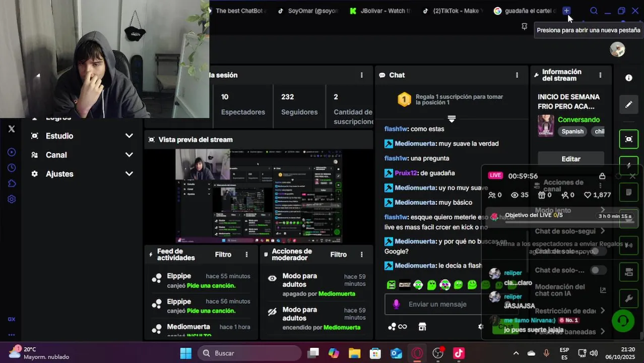Open Opera GX from the taskbar
Image resolution: width=644 pixels, height=363 pixels.
(x=417, y=353)
